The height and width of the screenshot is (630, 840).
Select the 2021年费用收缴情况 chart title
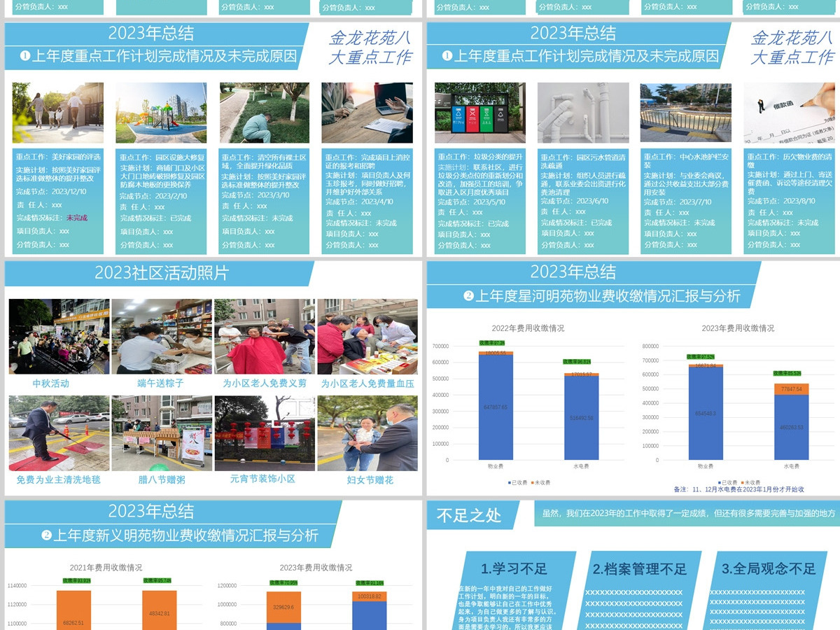[106, 568]
